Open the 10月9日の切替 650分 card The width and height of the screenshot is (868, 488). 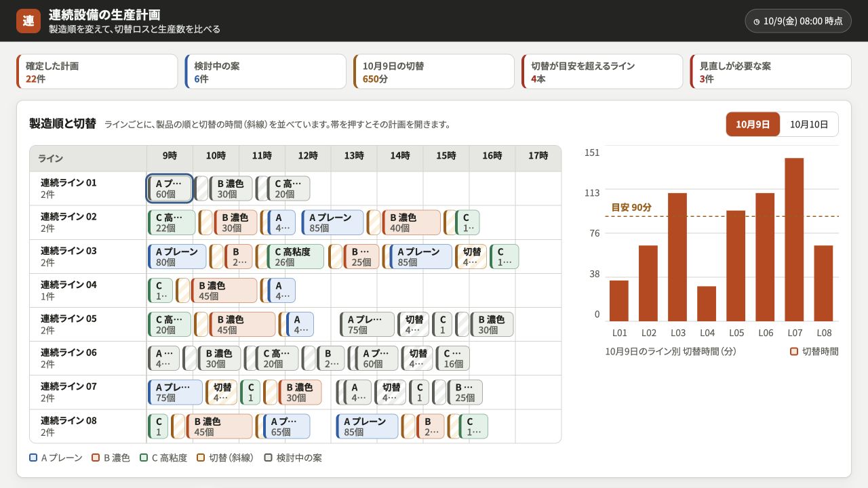434,72
